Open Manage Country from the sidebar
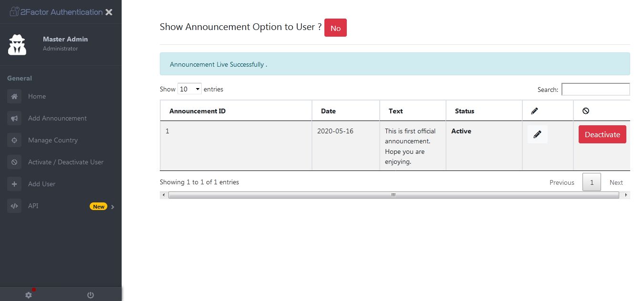Screen dimensions: 644x301 pyautogui.click(x=52, y=140)
